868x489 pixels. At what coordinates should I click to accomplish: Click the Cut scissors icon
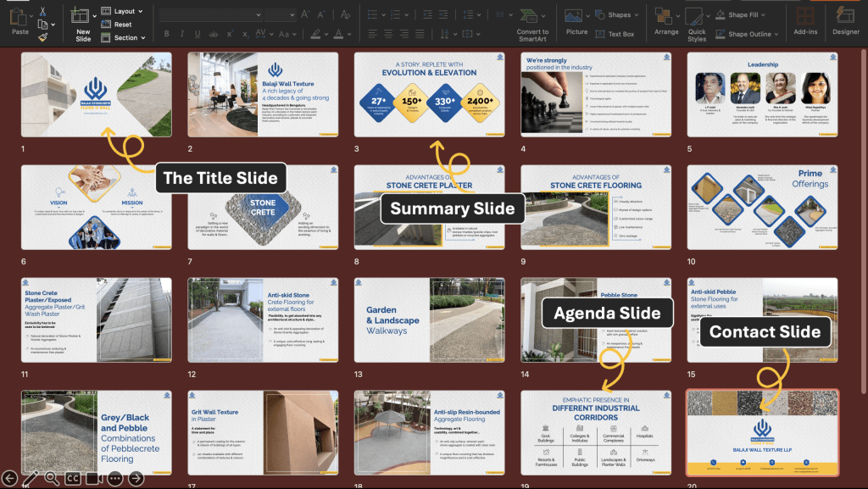[x=42, y=12]
